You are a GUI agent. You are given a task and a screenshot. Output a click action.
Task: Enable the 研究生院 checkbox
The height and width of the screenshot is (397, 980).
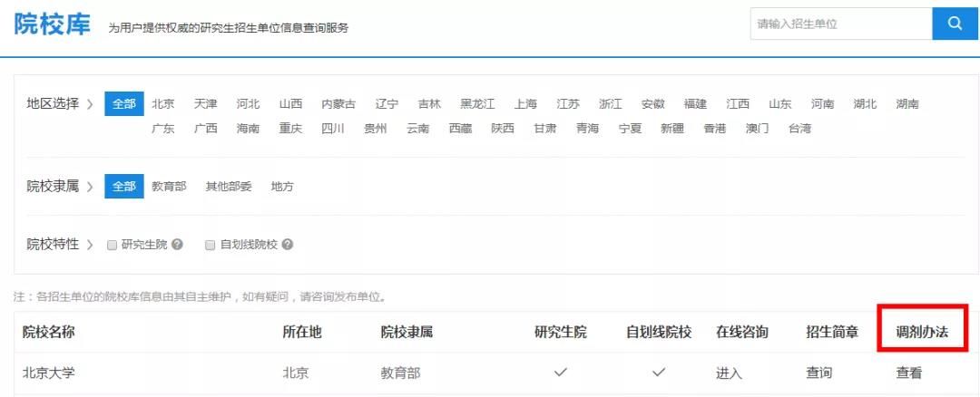click(113, 245)
